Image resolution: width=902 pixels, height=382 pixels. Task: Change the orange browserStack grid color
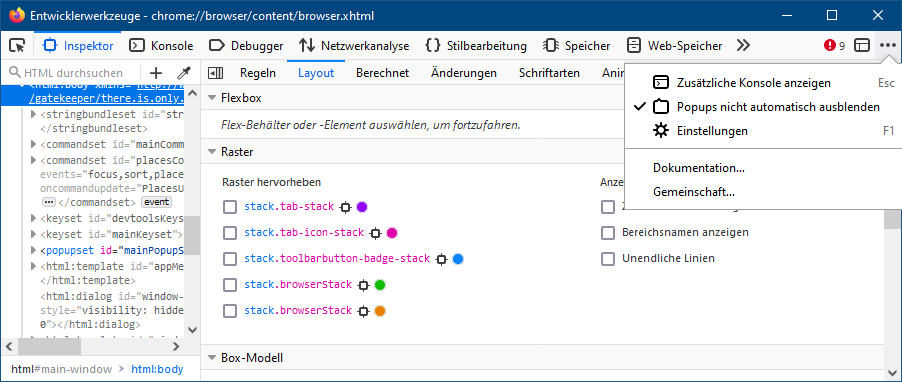click(380, 311)
